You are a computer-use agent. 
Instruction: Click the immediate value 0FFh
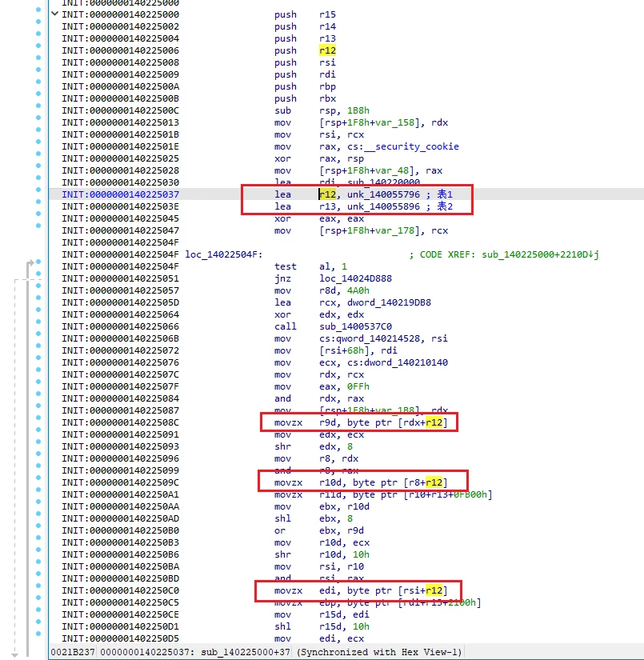pos(358,387)
